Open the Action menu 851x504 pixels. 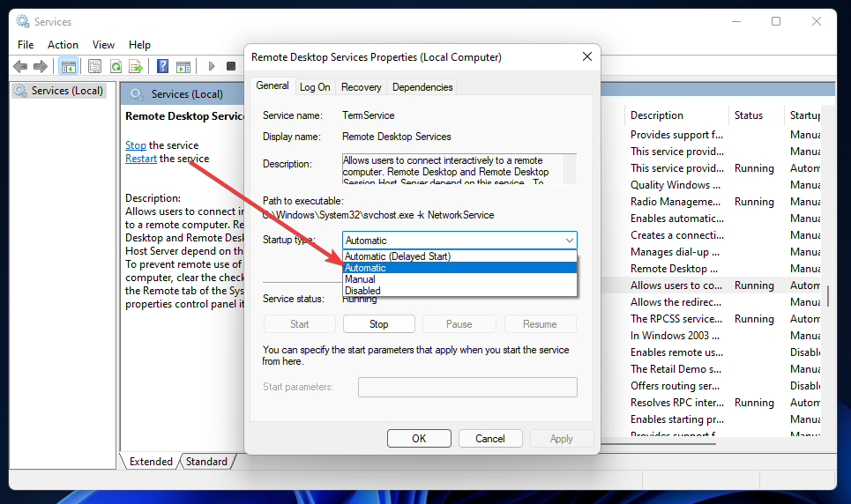click(x=63, y=44)
